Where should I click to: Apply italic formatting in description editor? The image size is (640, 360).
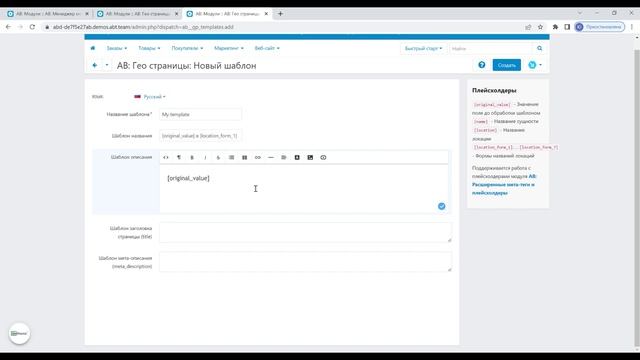coord(205,158)
